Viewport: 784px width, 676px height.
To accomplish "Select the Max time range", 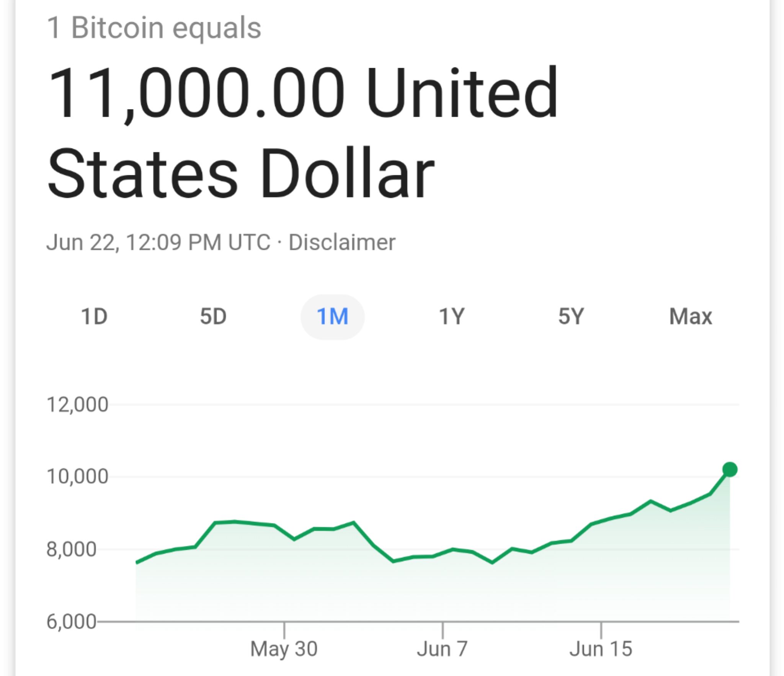I will pyautogui.click(x=690, y=317).
